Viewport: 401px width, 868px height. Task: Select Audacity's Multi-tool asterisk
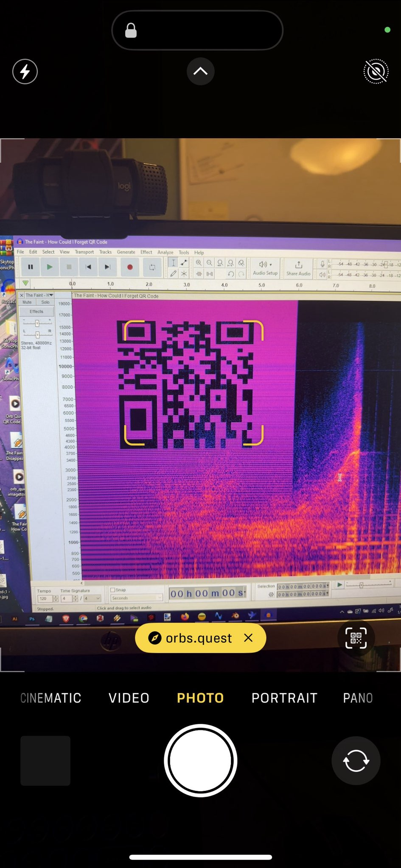click(184, 274)
